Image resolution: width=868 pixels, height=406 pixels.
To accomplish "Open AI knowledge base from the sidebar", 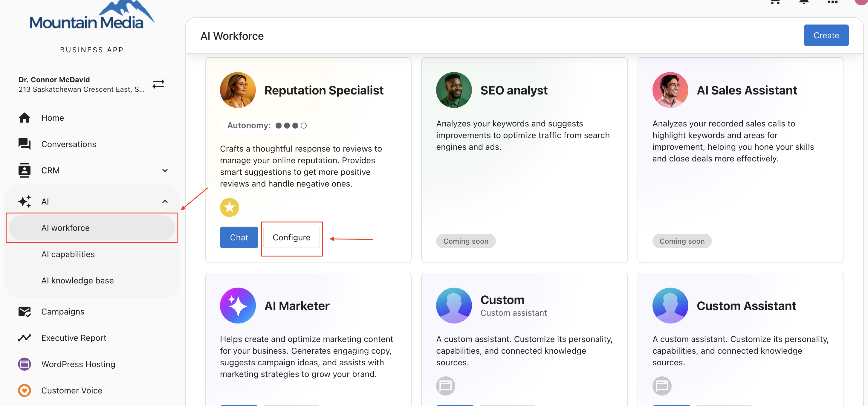I will [x=77, y=280].
